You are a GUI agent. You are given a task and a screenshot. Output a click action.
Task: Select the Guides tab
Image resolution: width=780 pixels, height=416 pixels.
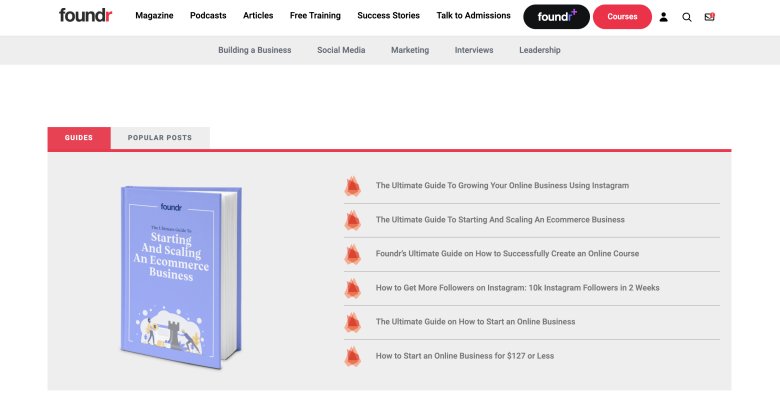point(79,138)
